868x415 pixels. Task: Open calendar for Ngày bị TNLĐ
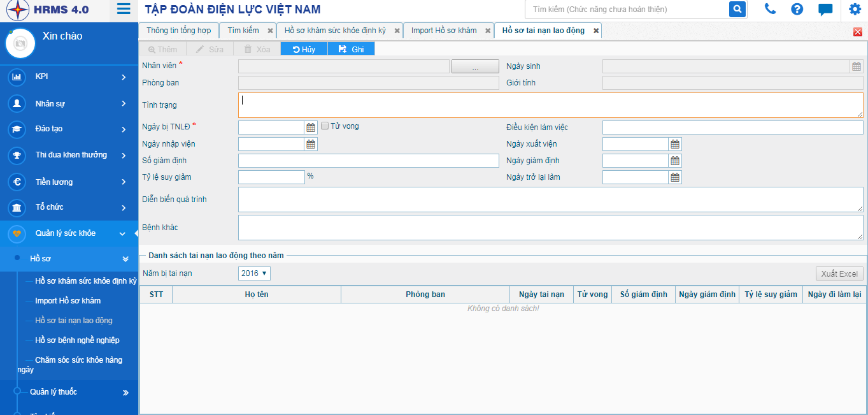pos(311,127)
